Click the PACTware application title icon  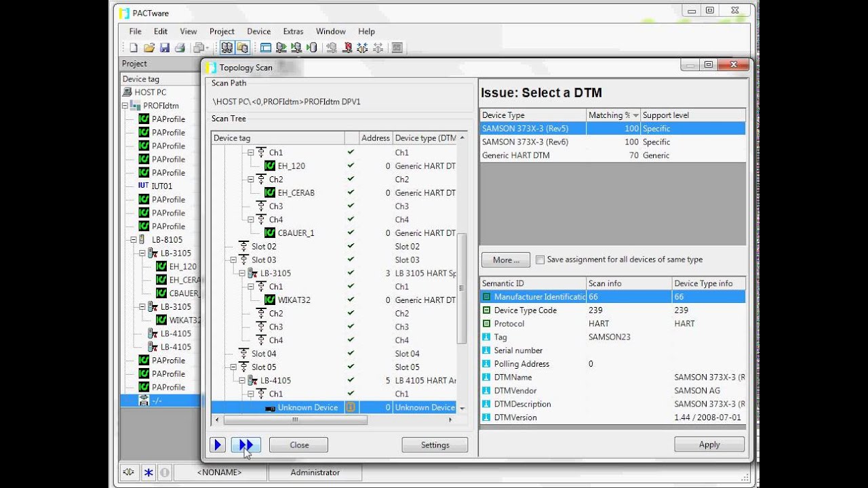[x=123, y=13]
